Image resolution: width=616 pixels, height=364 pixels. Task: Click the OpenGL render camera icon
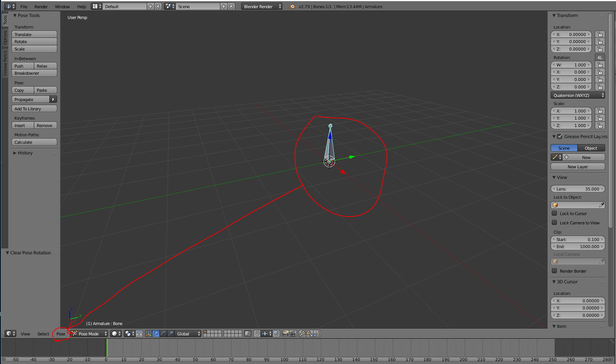[286, 334]
